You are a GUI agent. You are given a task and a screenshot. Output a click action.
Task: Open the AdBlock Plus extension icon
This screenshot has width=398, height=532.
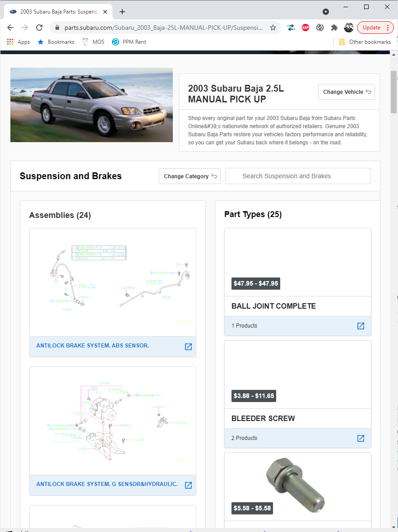[305, 28]
